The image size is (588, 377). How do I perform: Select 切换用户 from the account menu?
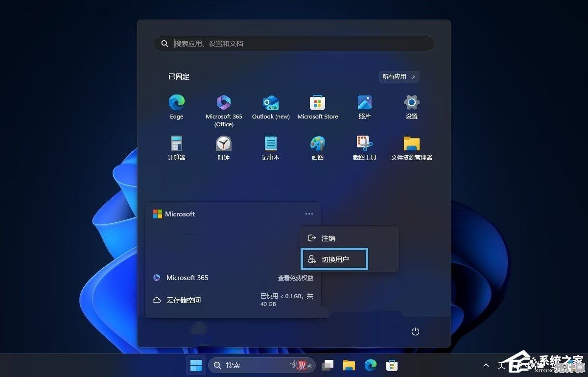pos(334,259)
